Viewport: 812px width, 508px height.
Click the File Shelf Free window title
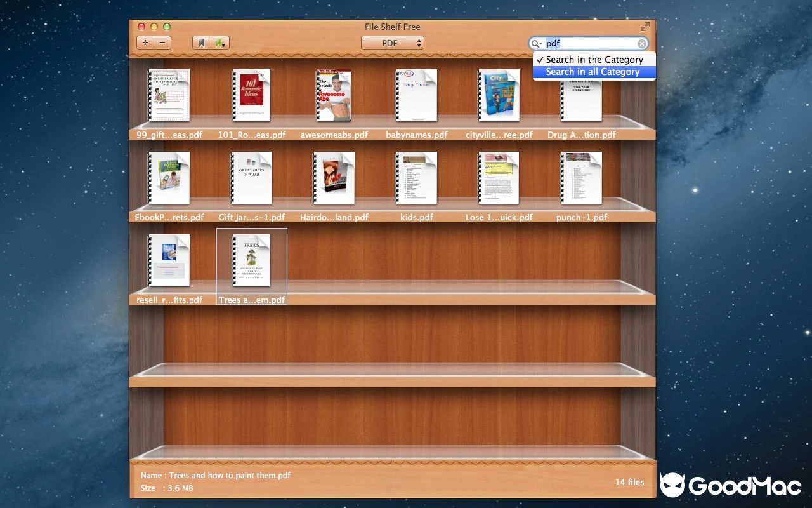(x=393, y=27)
